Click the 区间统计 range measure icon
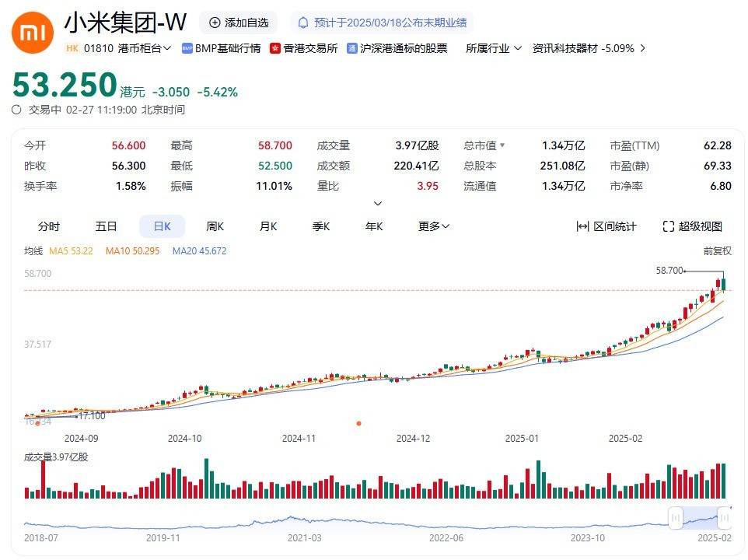Viewport: 748px width, 560px height. (582, 226)
